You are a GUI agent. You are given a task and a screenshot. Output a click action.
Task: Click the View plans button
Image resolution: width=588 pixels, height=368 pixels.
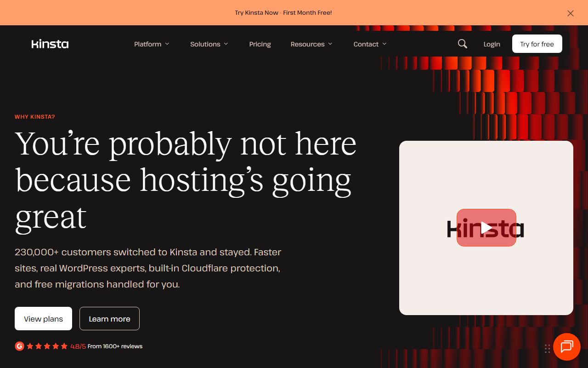coord(43,318)
